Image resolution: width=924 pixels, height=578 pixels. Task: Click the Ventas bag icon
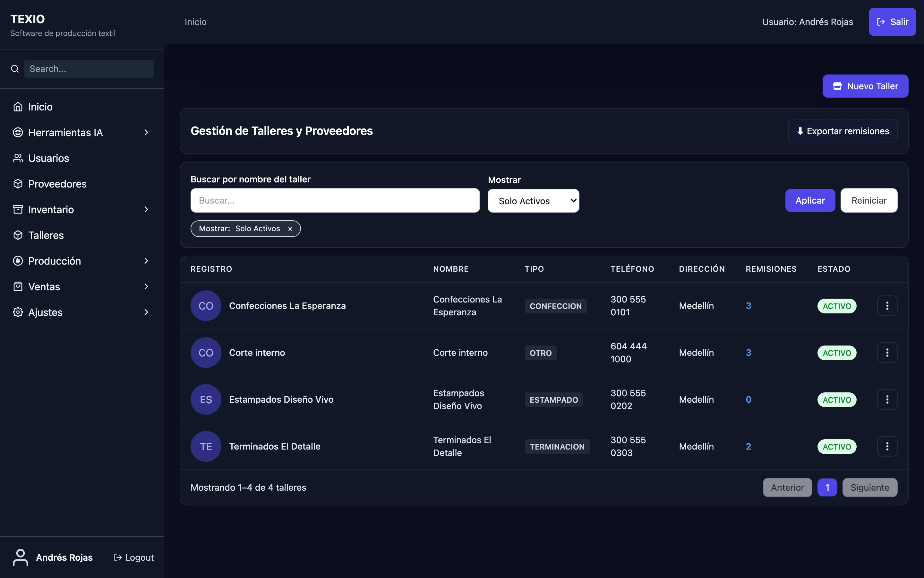coord(18,286)
